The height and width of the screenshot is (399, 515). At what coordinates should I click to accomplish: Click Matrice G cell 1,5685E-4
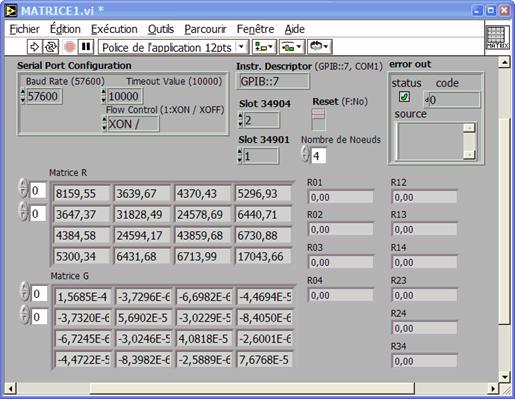coord(83,297)
